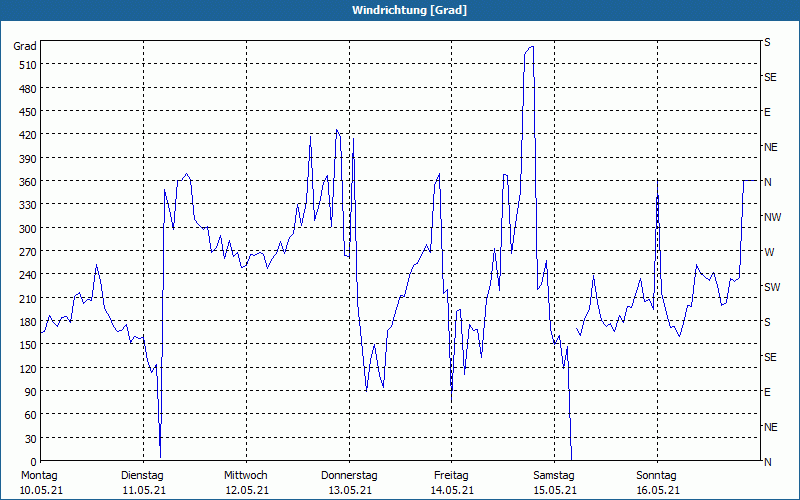This screenshot has width=800, height=500.
Task: Click the date 14.05.21
Action: coord(452,491)
